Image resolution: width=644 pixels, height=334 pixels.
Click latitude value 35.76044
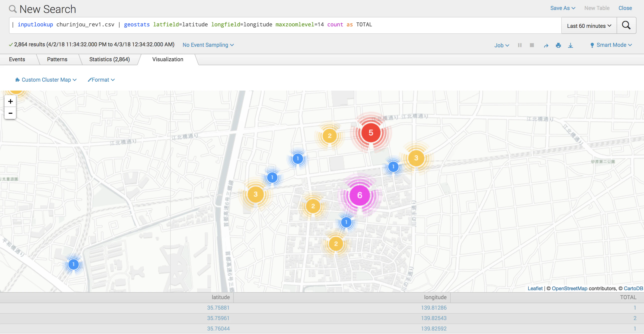click(x=218, y=329)
